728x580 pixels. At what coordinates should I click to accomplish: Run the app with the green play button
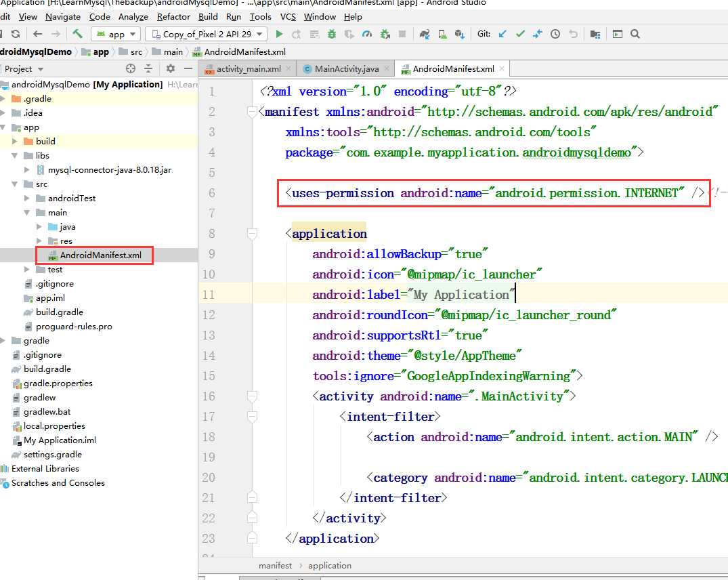click(279, 34)
